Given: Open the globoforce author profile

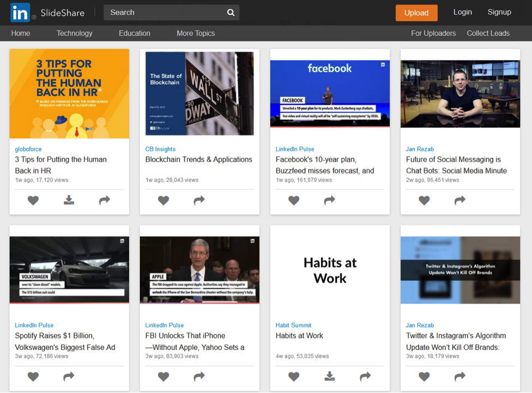Looking at the screenshot, I should [x=28, y=149].
